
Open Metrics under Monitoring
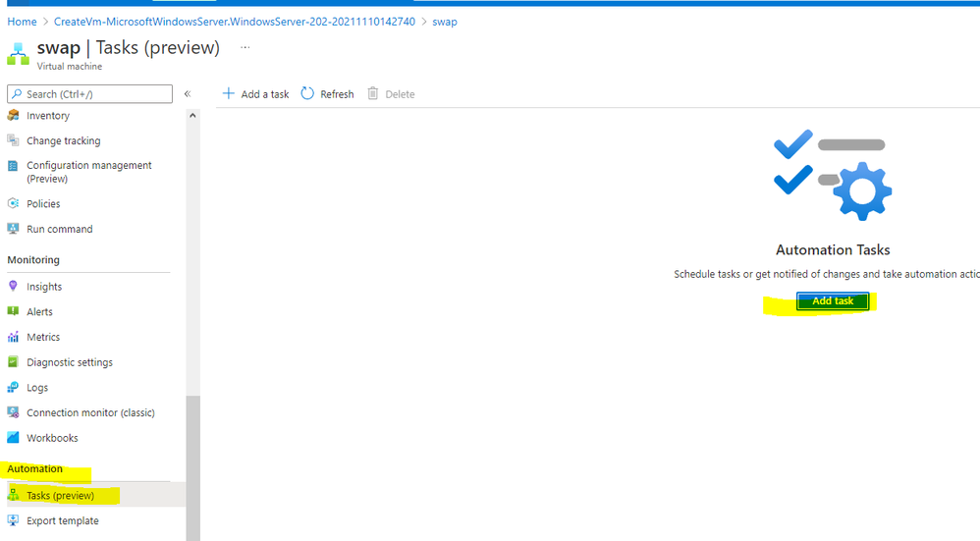tap(44, 337)
